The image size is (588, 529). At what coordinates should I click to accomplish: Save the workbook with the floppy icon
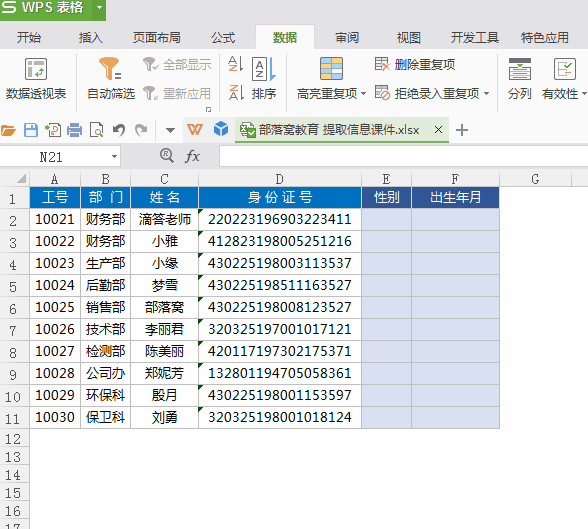[31, 130]
